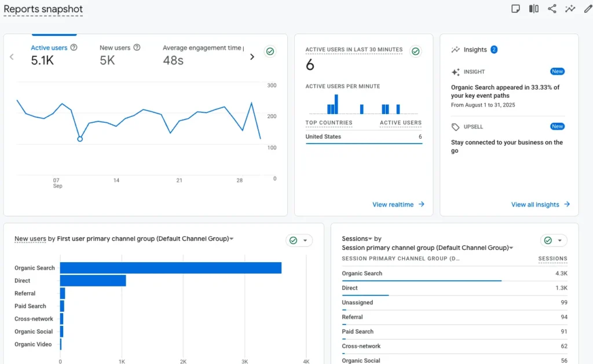Click the pencil edit report icon
The height and width of the screenshot is (364, 593).
[588, 9]
